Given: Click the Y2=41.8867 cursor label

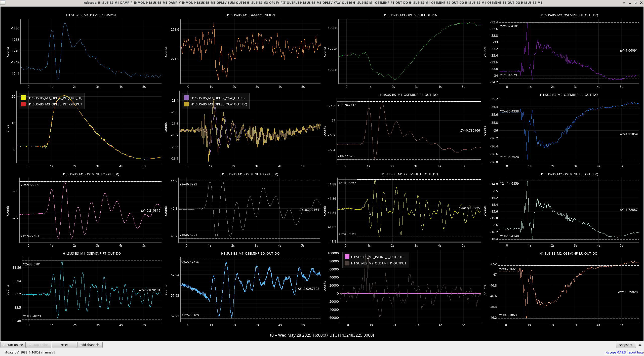Looking at the screenshot, I should pyautogui.click(x=347, y=183).
